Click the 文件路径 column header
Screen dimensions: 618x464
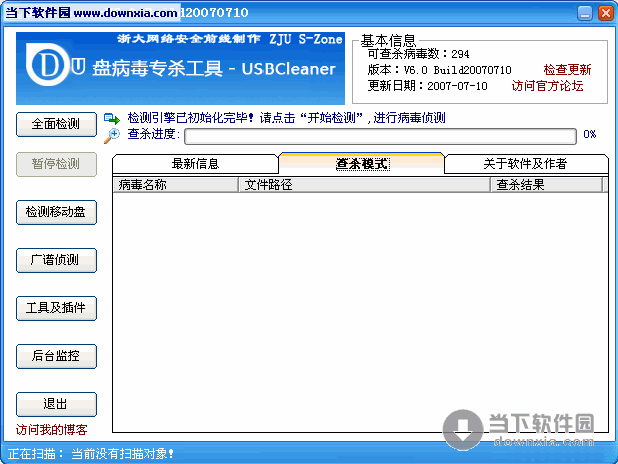pos(365,184)
